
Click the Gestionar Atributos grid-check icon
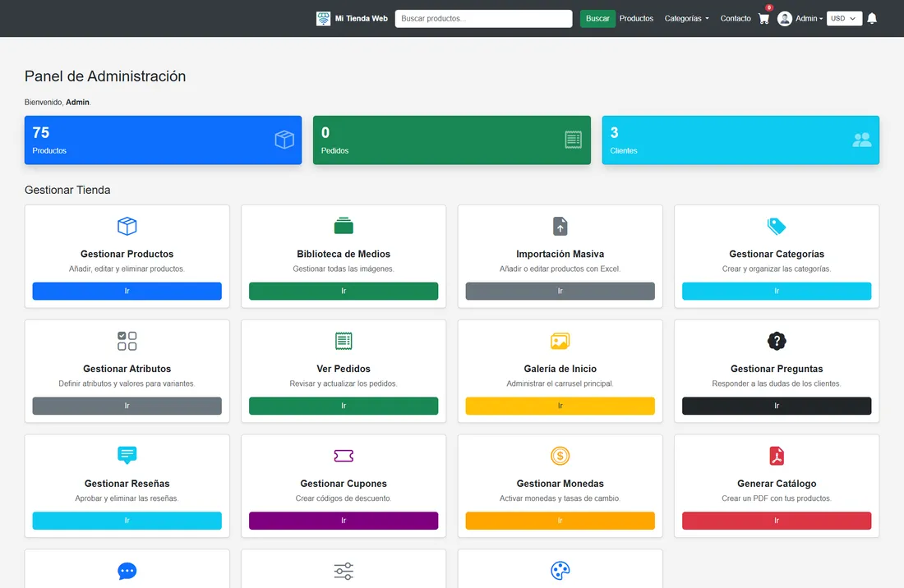127,341
